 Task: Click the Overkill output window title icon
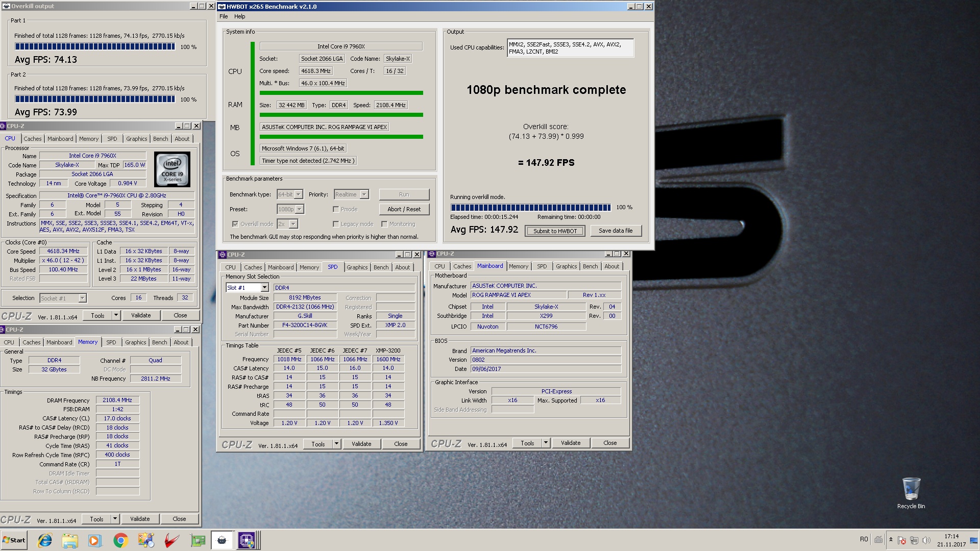pos(7,6)
